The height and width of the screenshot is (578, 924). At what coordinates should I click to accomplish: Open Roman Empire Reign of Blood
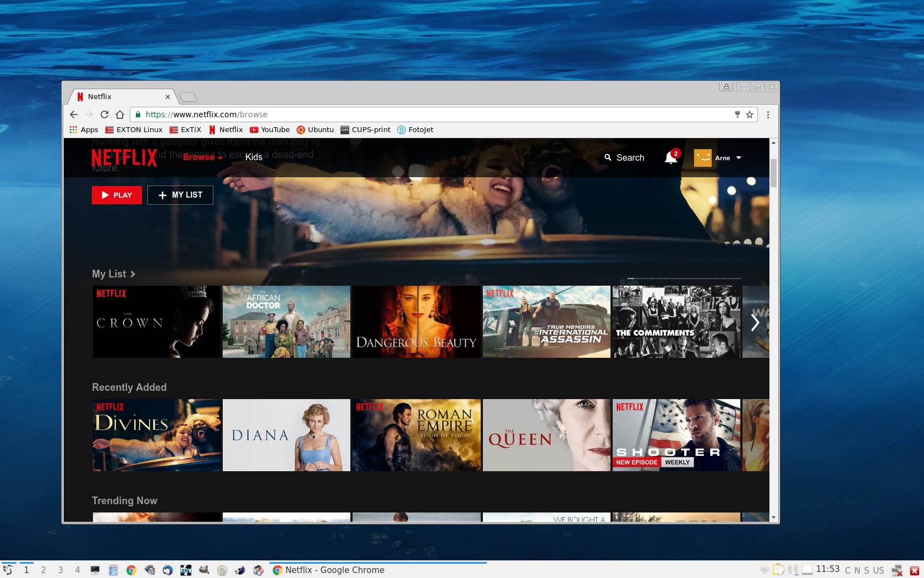click(416, 435)
